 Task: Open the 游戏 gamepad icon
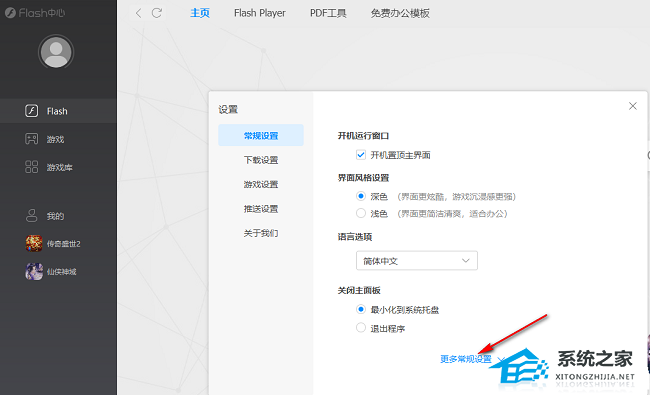pyautogui.click(x=32, y=139)
